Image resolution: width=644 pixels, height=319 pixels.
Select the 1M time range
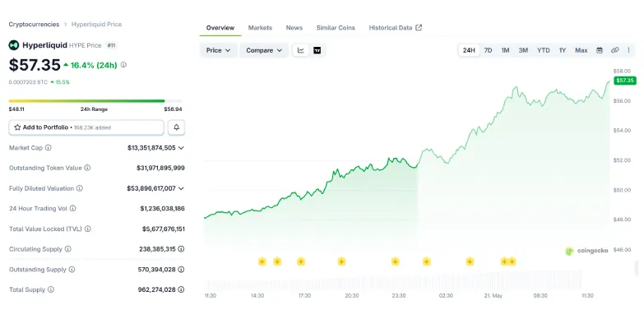click(505, 50)
